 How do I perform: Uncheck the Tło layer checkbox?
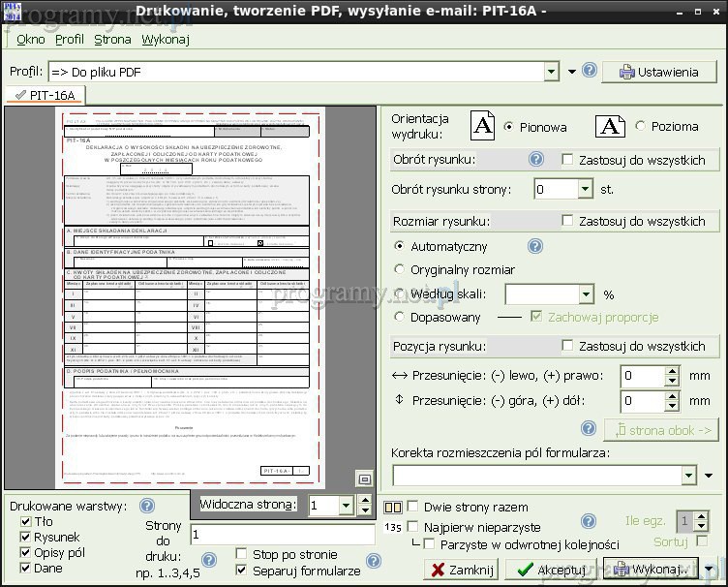[26, 521]
